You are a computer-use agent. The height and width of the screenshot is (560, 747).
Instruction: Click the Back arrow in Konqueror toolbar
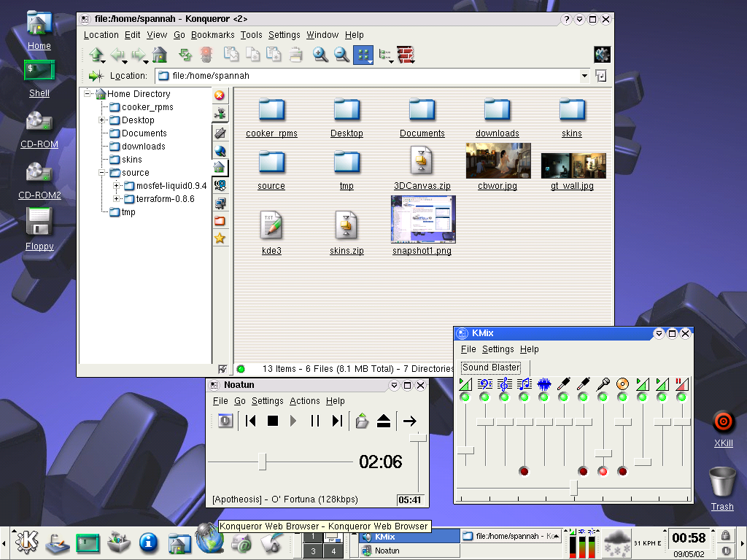tap(117, 55)
